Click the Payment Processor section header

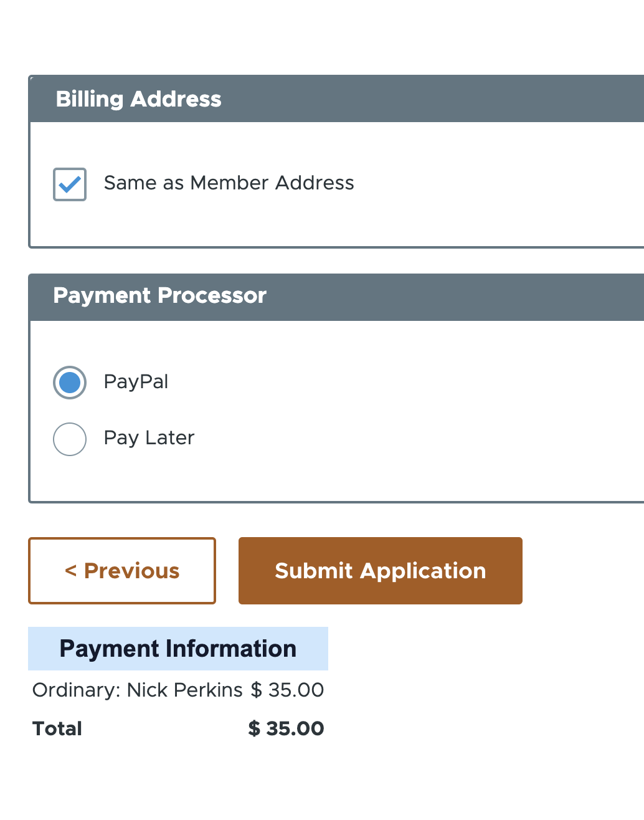click(x=160, y=295)
